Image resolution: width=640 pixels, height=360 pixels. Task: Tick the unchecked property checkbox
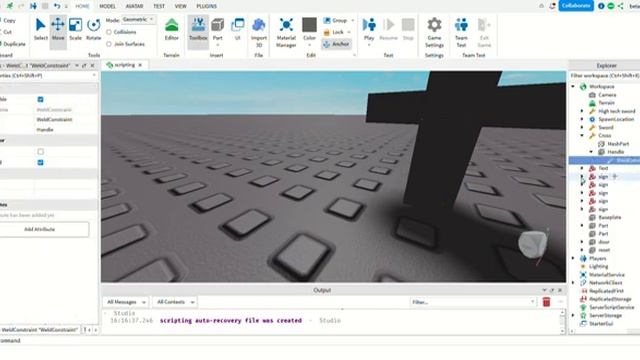[40, 151]
